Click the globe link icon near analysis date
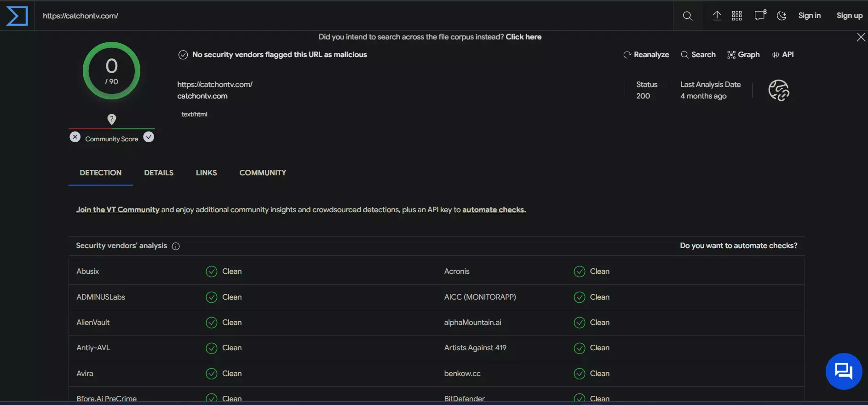This screenshot has height=405, width=868. click(x=779, y=90)
